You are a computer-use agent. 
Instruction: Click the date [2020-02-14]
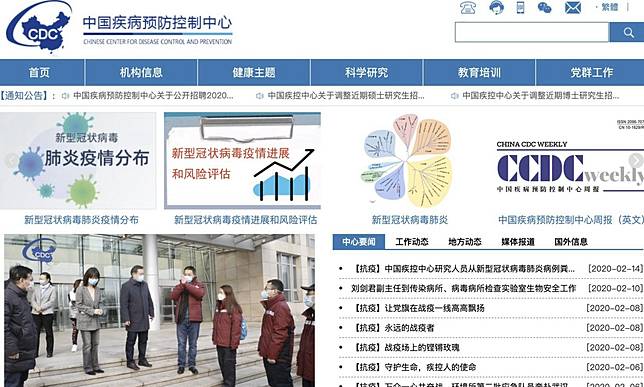(x=615, y=269)
